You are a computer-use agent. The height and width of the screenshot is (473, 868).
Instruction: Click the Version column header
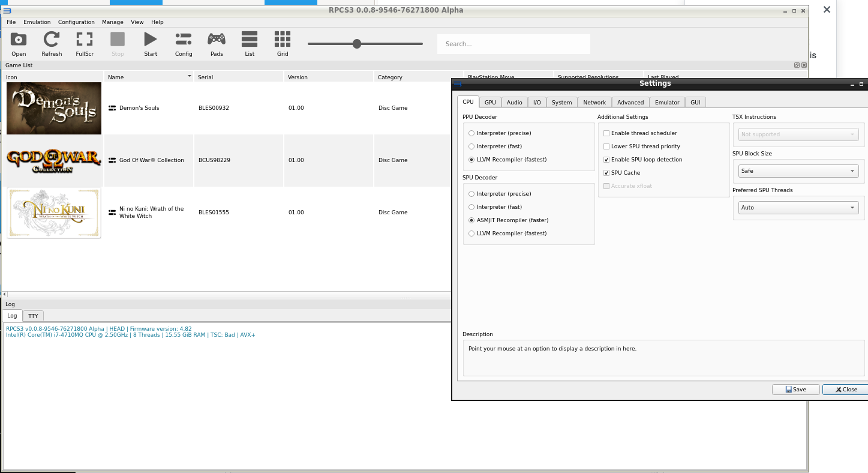click(x=329, y=77)
